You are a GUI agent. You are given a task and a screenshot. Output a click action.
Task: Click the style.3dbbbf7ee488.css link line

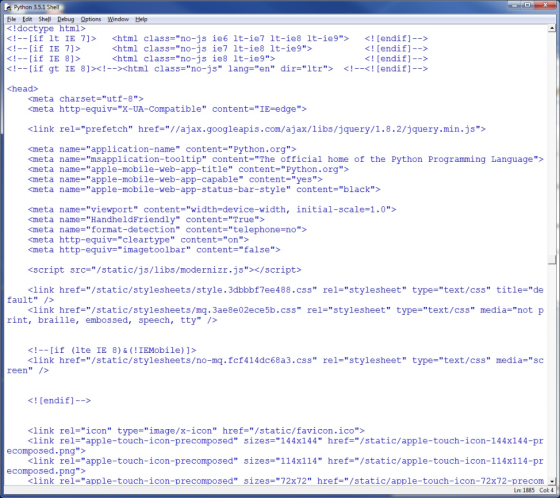click(275, 295)
